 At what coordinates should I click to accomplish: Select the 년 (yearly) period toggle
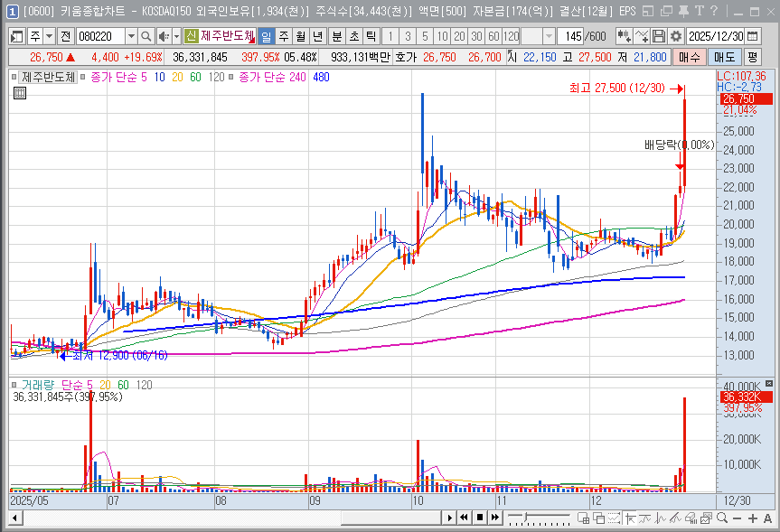[317, 36]
